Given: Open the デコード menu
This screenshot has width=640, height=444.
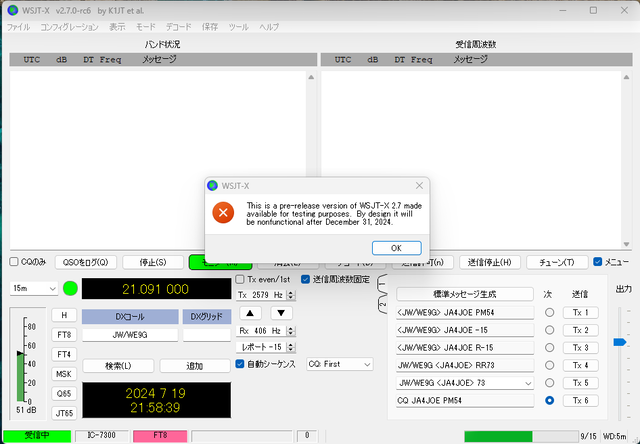Looking at the screenshot, I should (179, 27).
